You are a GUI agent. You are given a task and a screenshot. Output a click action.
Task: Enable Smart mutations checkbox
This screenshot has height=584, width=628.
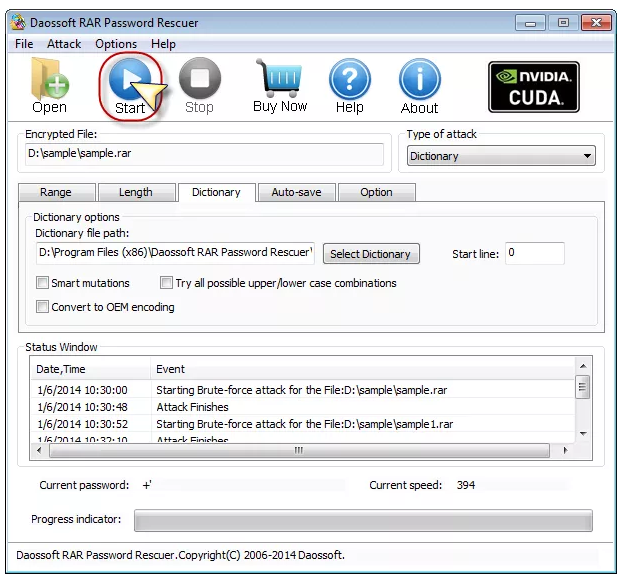coord(42,283)
